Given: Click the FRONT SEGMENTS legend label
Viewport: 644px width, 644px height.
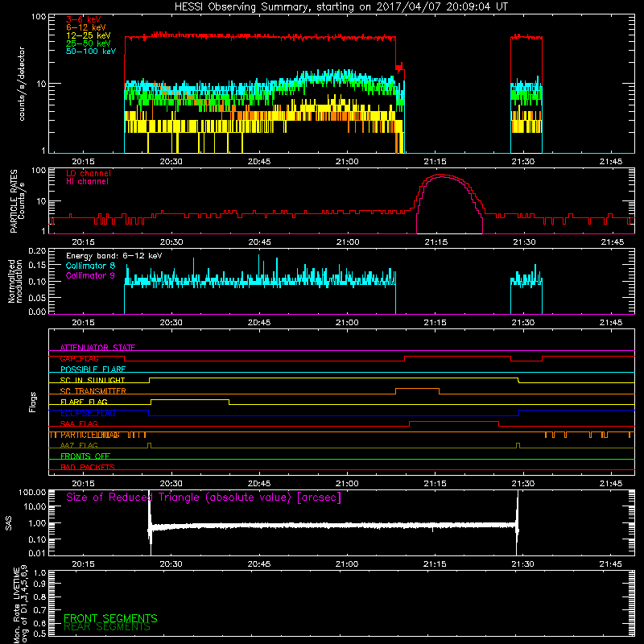Looking at the screenshot, I should (x=110, y=618).
